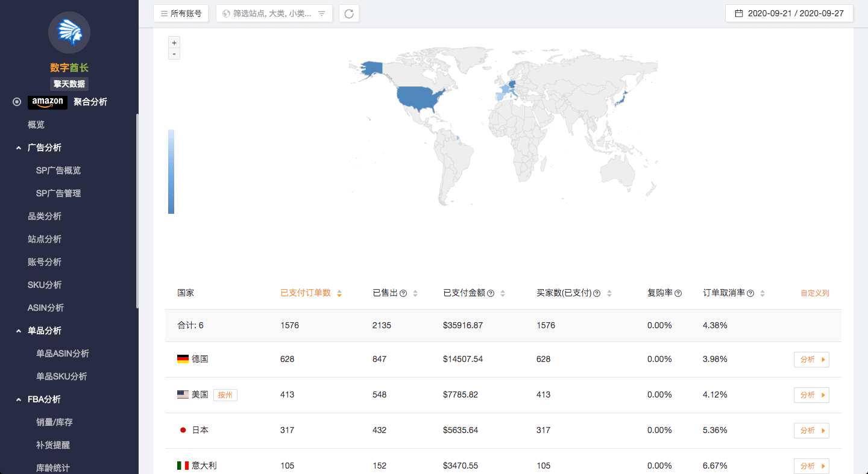This screenshot has width=868, height=474.
Task: Click the 按州 button next to 美国
Action: [225, 395]
